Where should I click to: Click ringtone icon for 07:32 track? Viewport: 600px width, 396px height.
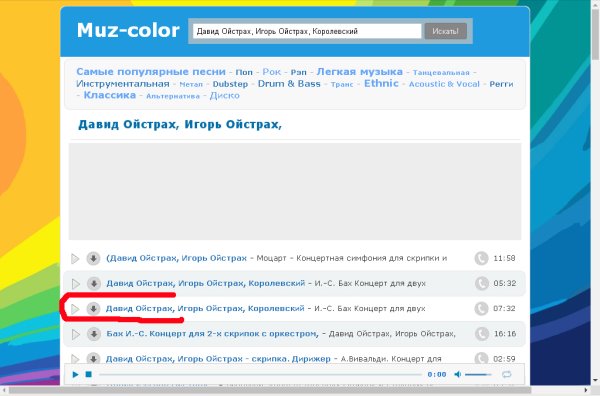(x=481, y=308)
